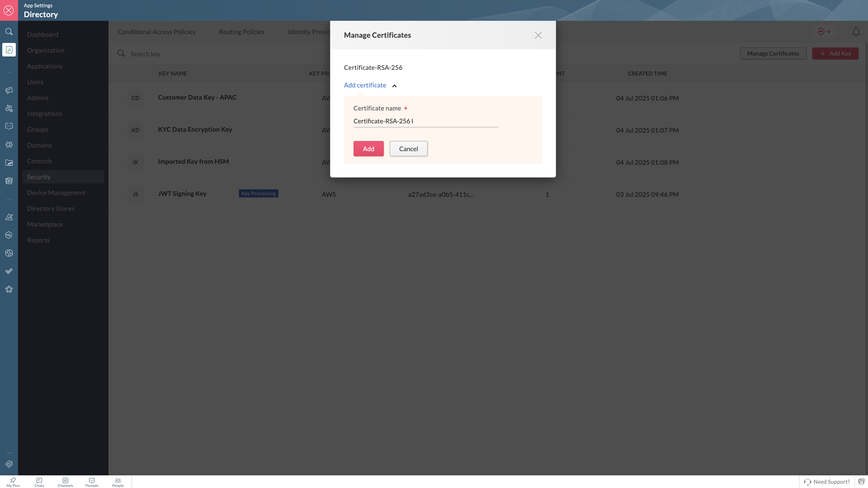The height and width of the screenshot is (488, 868).
Task: Open People in bottom bar
Action: (x=118, y=482)
